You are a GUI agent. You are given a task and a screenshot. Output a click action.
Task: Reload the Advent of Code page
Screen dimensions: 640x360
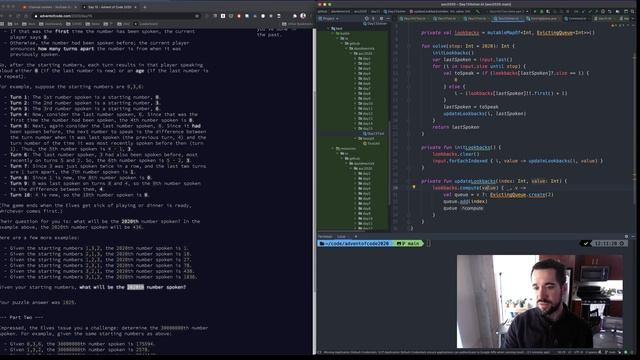tap(18, 16)
